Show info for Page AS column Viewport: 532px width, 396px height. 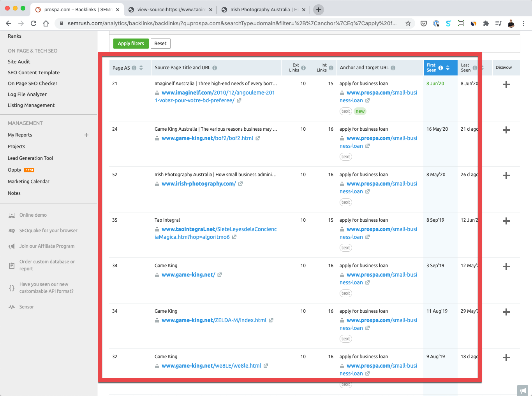click(134, 68)
